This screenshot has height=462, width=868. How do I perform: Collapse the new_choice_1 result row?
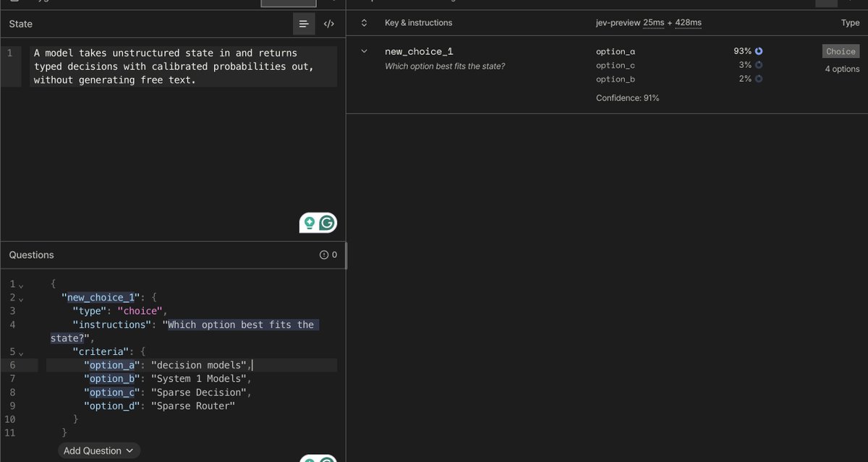(x=364, y=51)
